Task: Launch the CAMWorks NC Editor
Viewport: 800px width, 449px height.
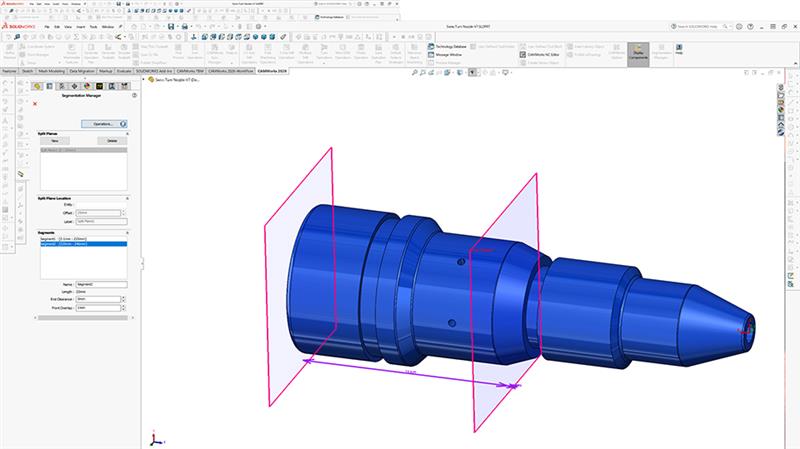Action: [539, 55]
